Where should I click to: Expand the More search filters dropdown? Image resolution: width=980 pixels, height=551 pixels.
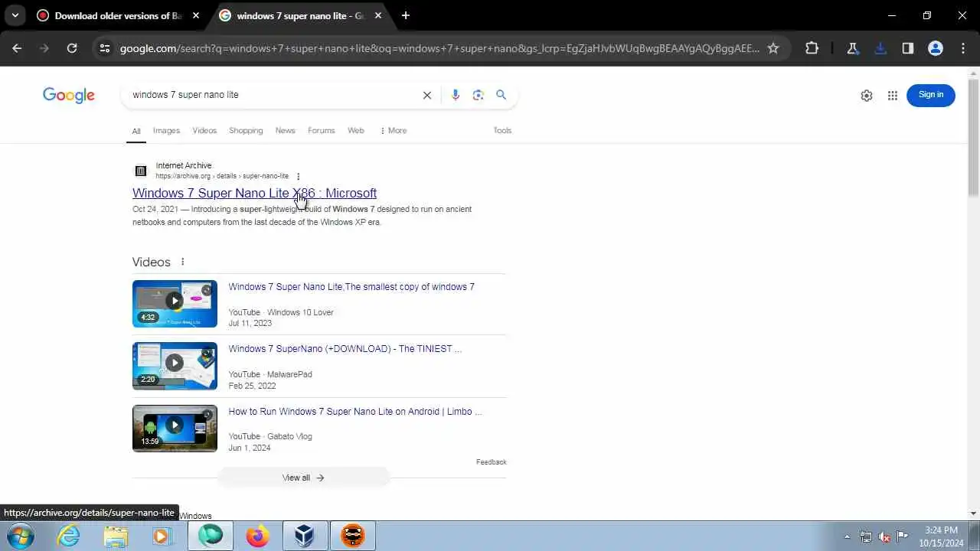coord(394,131)
